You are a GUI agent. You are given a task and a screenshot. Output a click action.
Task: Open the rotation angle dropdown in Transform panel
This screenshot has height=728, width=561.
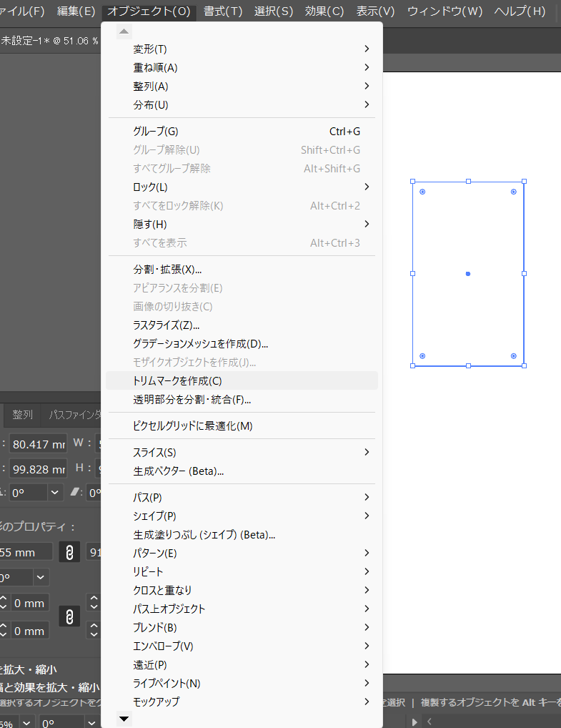pos(56,492)
